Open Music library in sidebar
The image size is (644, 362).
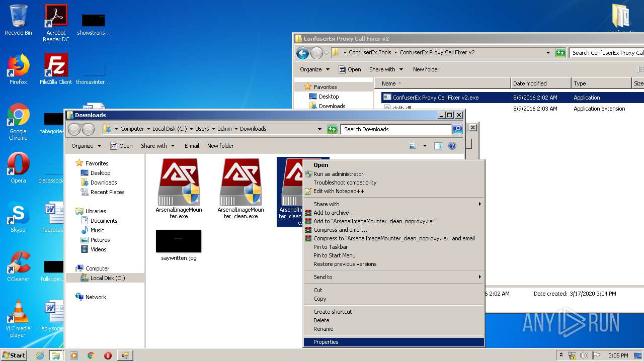(97, 230)
